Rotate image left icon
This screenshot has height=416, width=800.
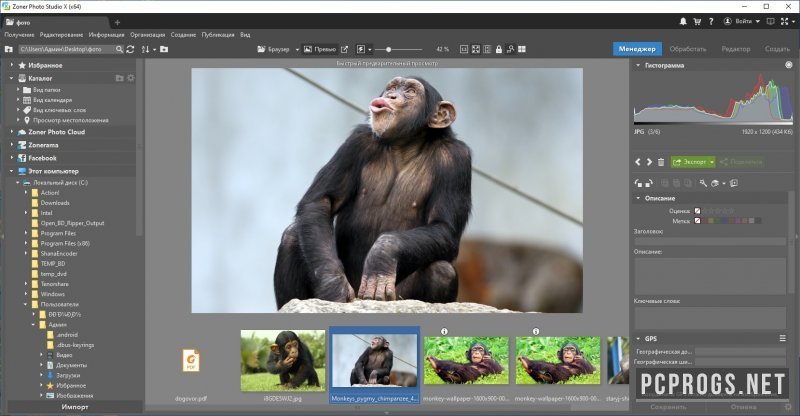click(x=638, y=183)
